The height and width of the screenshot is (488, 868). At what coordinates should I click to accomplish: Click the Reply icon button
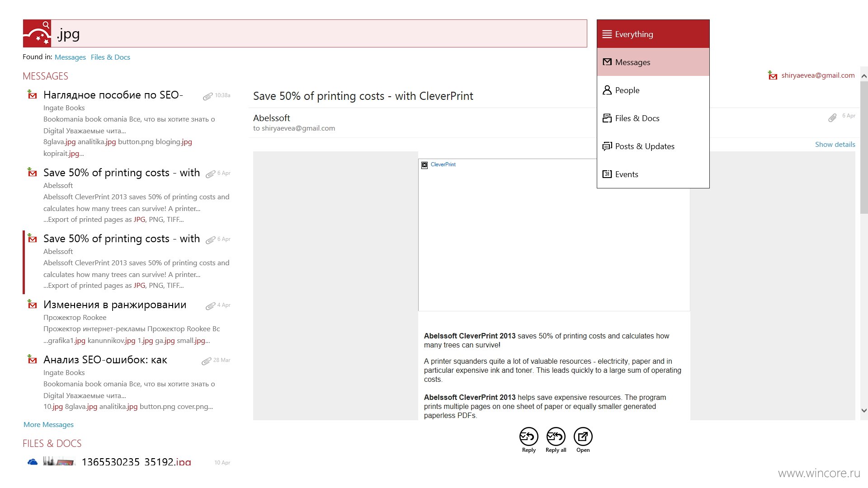pyautogui.click(x=528, y=436)
